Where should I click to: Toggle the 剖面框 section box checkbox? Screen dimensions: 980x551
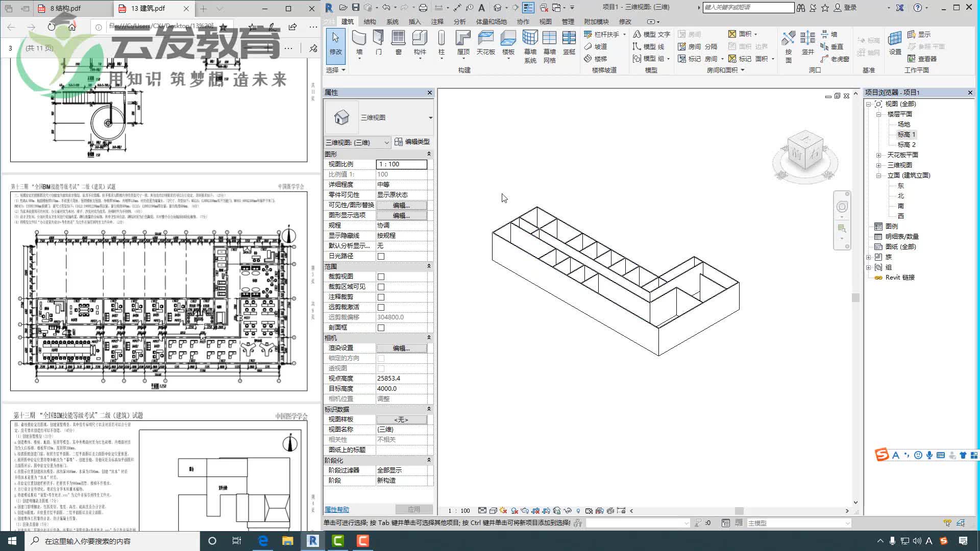[x=381, y=328]
